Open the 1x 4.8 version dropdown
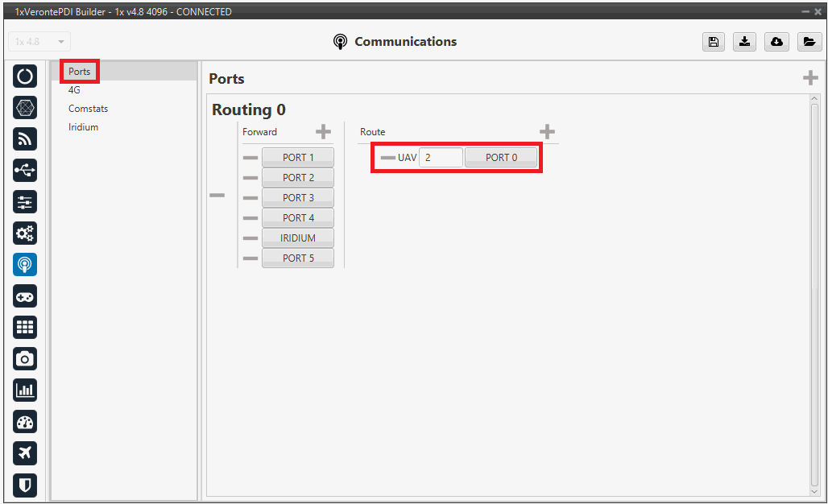Viewport: 828px width, 504px height. (x=39, y=42)
